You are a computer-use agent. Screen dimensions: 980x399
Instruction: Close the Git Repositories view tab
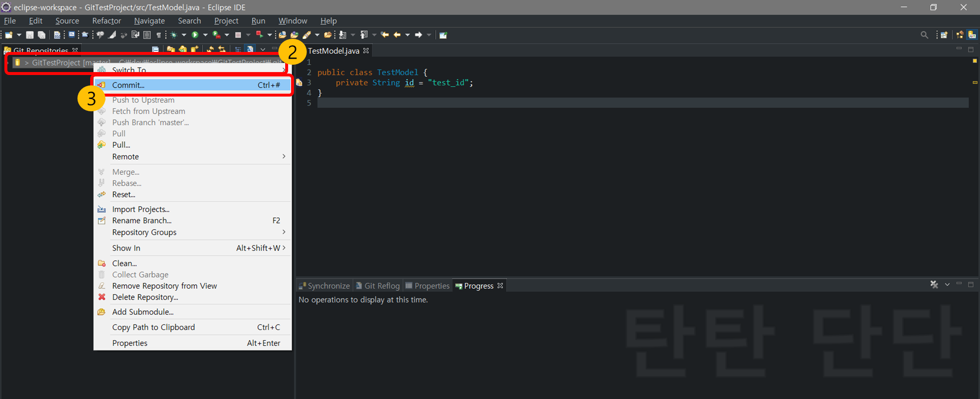75,50
